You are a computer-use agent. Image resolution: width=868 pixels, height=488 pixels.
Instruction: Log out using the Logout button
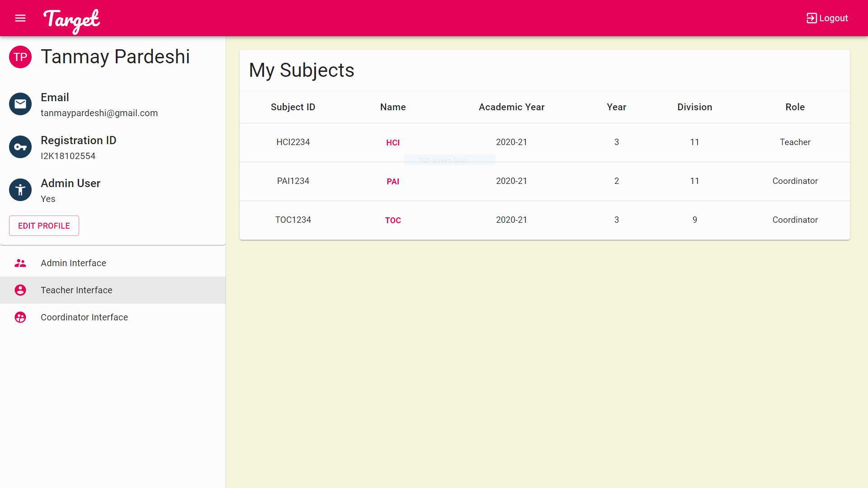tap(827, 18)
